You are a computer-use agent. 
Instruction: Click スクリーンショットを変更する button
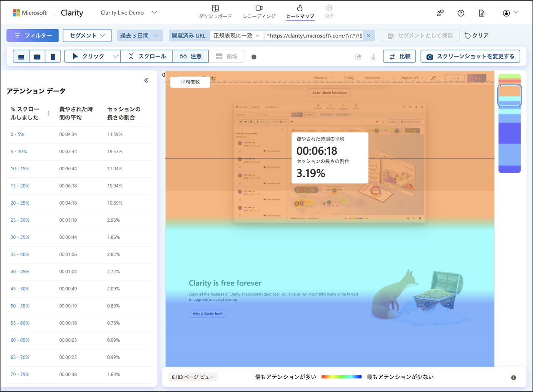471,57
